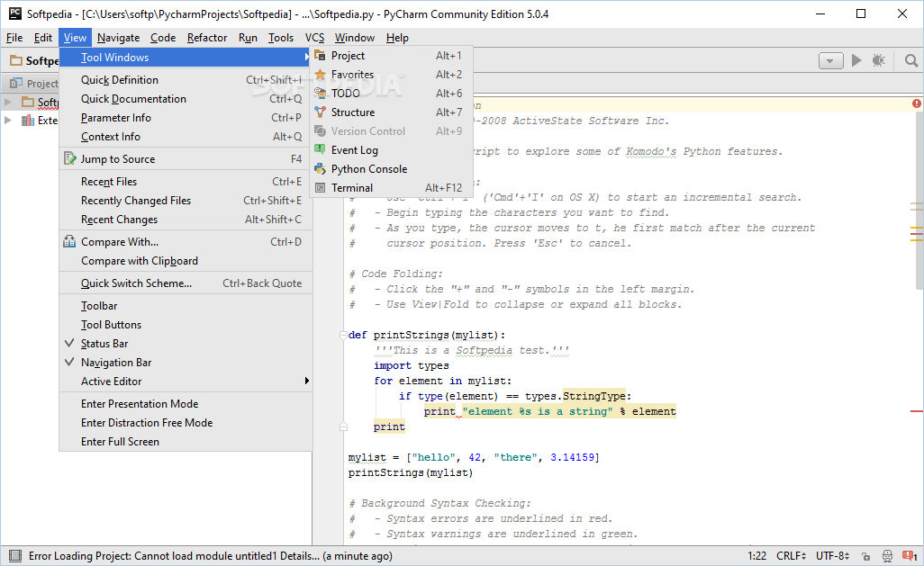Open the Refactor menu
Viewport: 924px width, 566px height.
click(207, 38)
